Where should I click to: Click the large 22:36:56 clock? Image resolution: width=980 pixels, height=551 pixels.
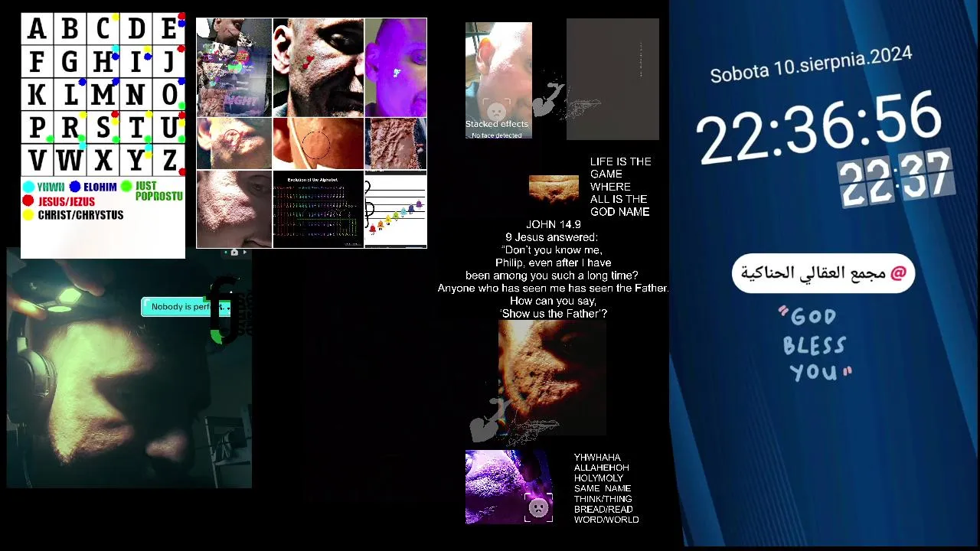coord(818,128)
